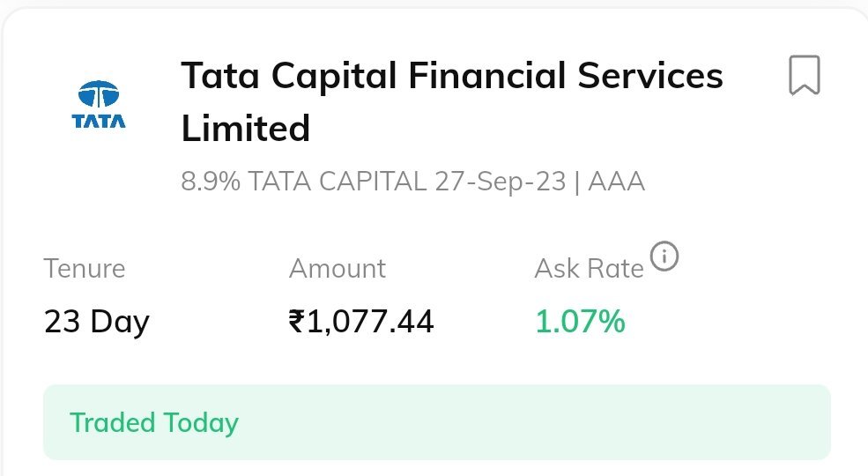Click the Amount label
The image size is (868, 476).
point(338,268)
